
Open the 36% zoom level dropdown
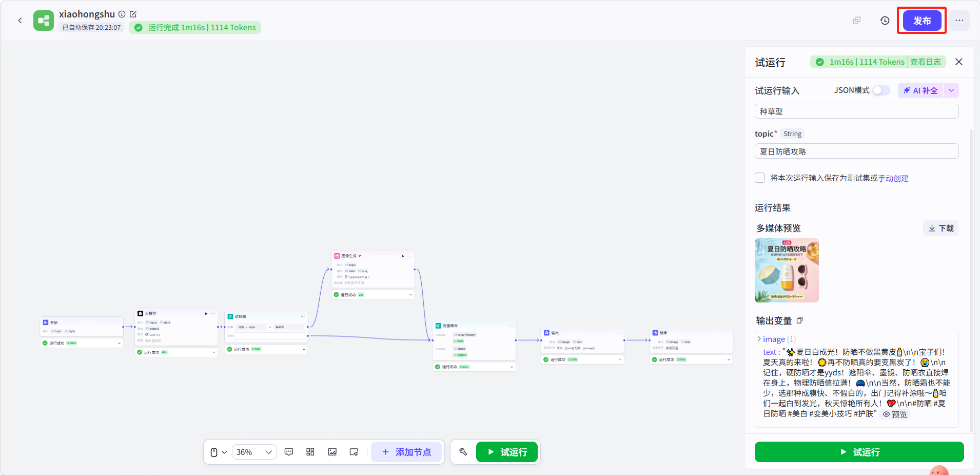[x=254, y=452]
